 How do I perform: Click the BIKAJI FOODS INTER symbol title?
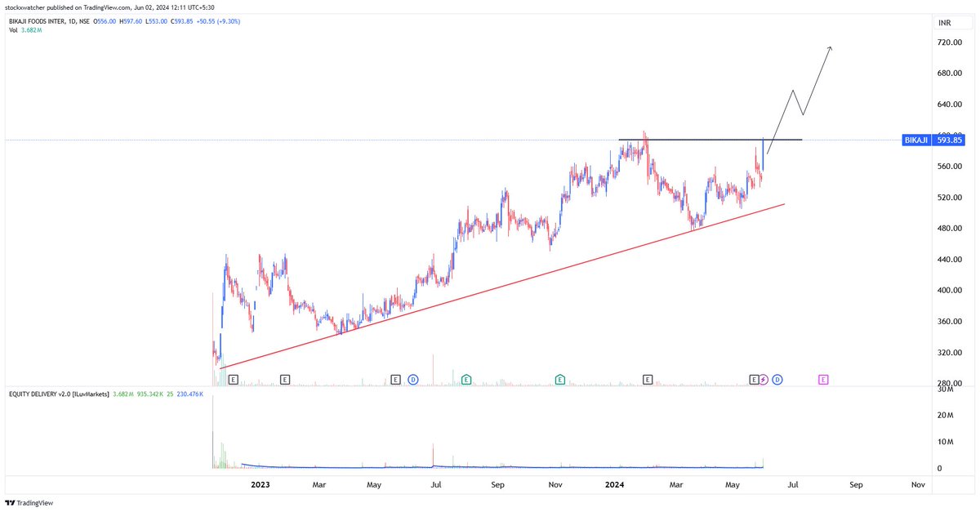click(x=39, y=20)
